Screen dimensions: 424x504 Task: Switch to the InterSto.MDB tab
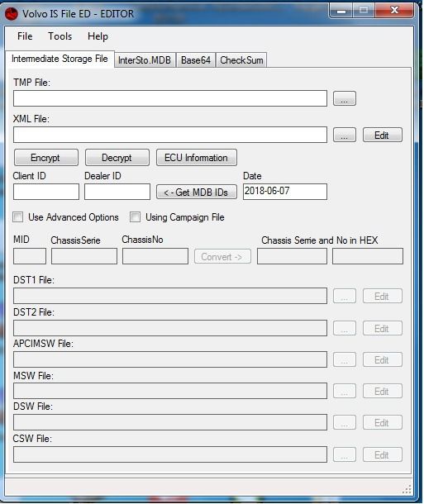pyautogui.click(x=145, y=60)
